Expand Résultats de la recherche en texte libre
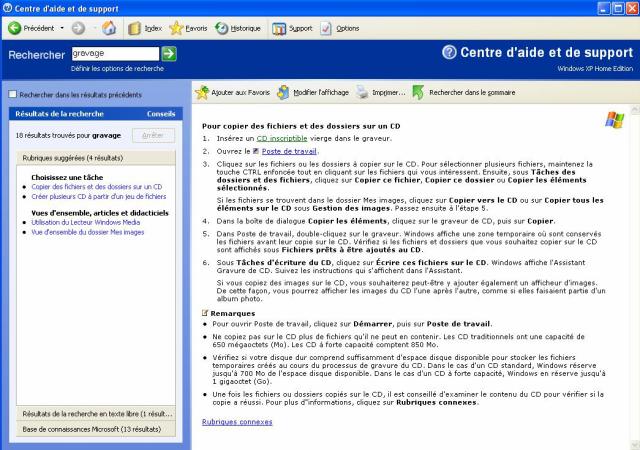The height and width of the screenshot is (450, 640). [96, 414]
